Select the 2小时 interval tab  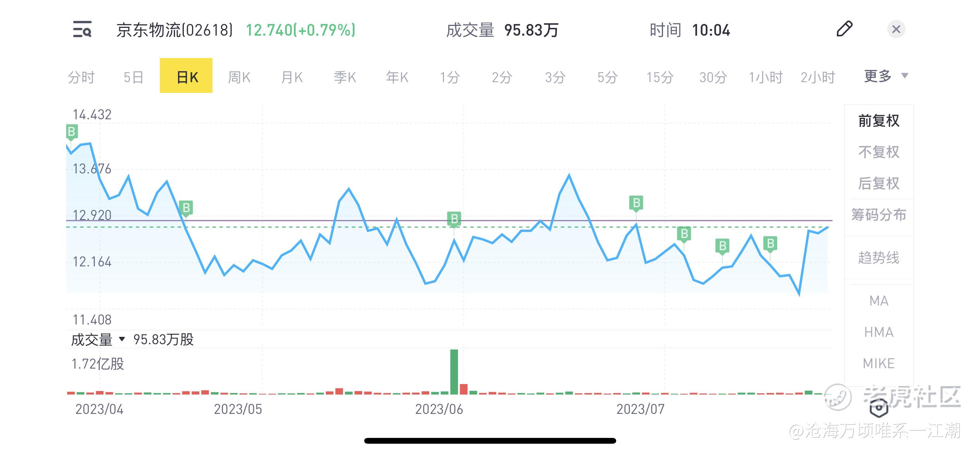pyautogui.click(x=818, y=77)
